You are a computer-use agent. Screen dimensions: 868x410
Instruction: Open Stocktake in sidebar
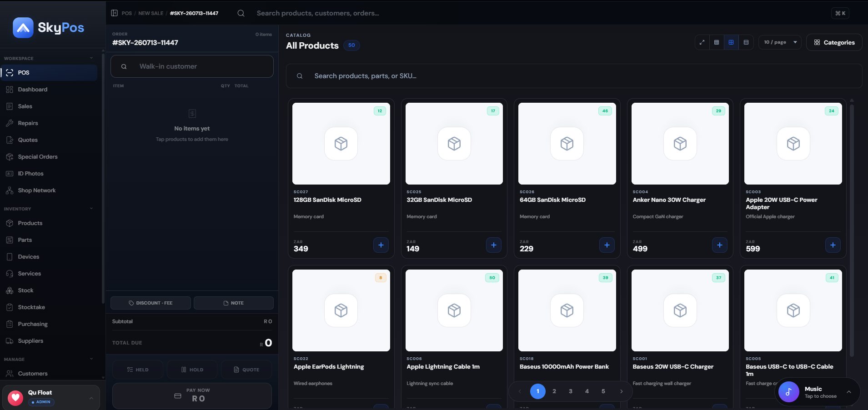(49, 307)
